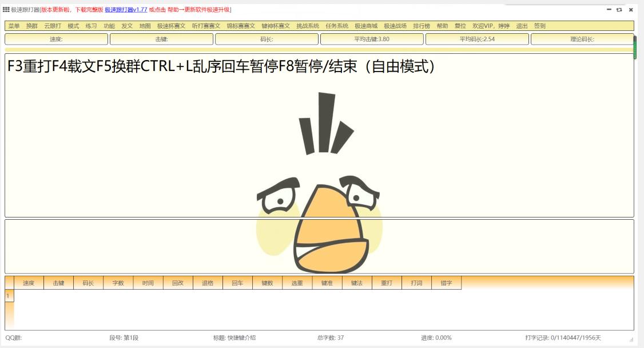Open the 极速杯赛文 menu item
Viewport: 644px width, 348px height.
click(x=171, y=26)
